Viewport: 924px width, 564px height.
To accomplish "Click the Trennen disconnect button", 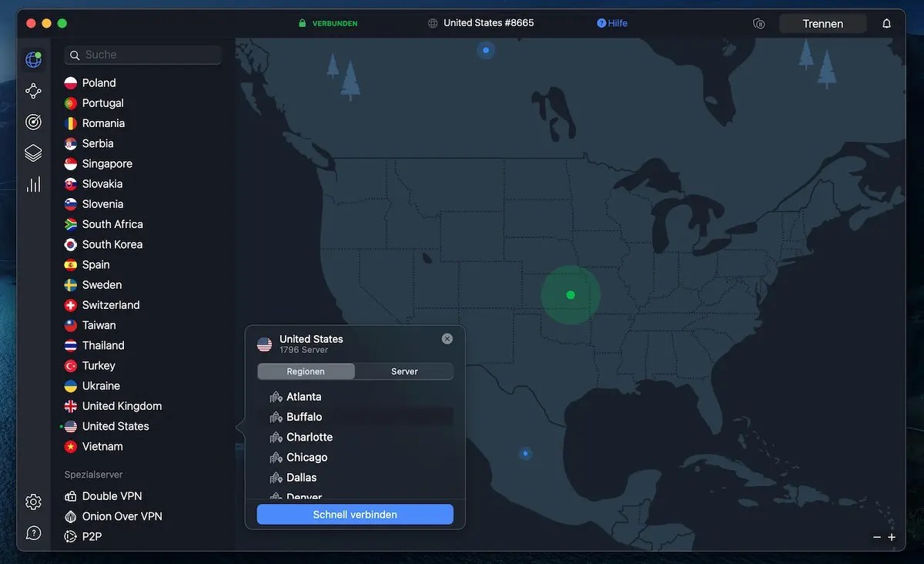I will (822, 24).
